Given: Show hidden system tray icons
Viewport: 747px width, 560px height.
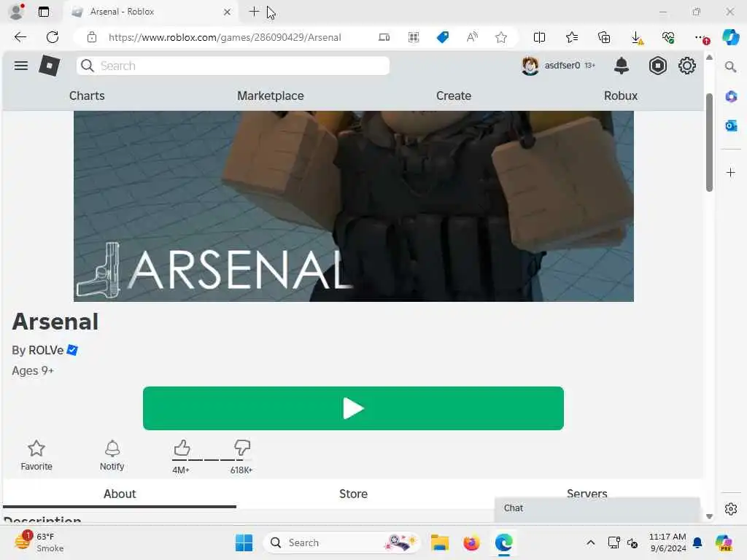Looking at the screenshot, I should point(590,542).
